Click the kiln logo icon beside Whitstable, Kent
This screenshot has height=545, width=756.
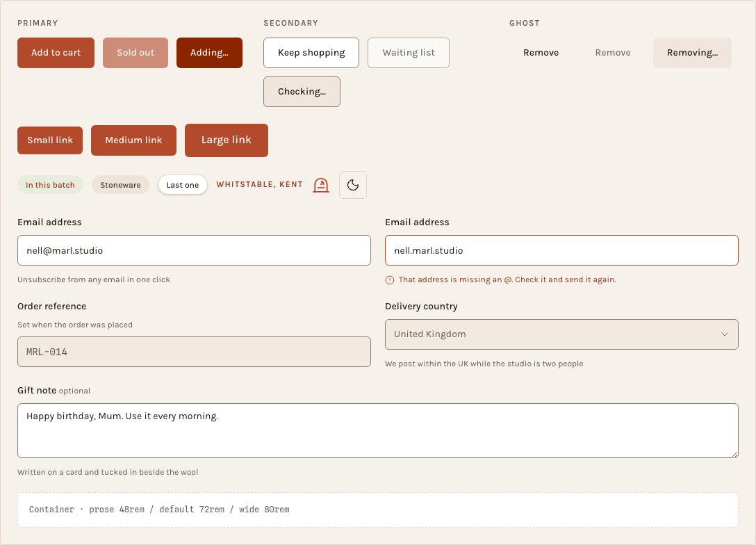click(x=321, y=185)
